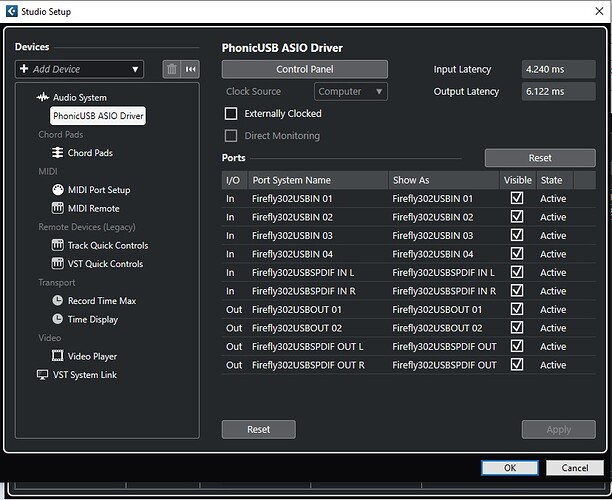
Task: Click the bottom-left Reset button
Action: (x=259, y=429)
